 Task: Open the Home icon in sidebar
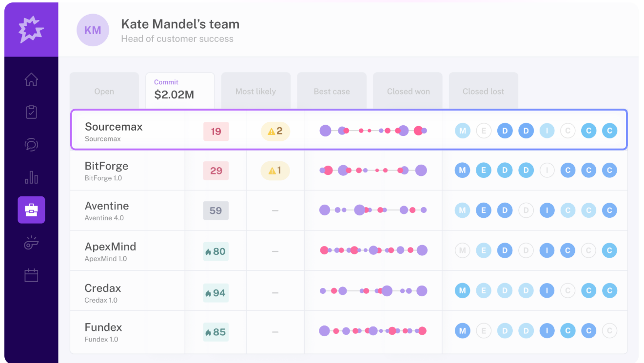31,80
